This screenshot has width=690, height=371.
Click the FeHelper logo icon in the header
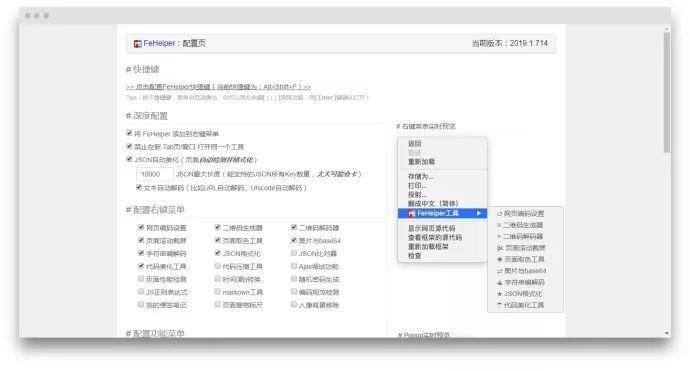coord(138,44)
